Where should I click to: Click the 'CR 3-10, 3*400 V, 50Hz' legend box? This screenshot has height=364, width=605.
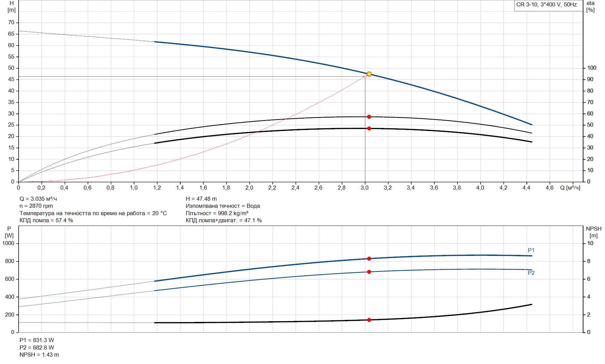point(548,5)
